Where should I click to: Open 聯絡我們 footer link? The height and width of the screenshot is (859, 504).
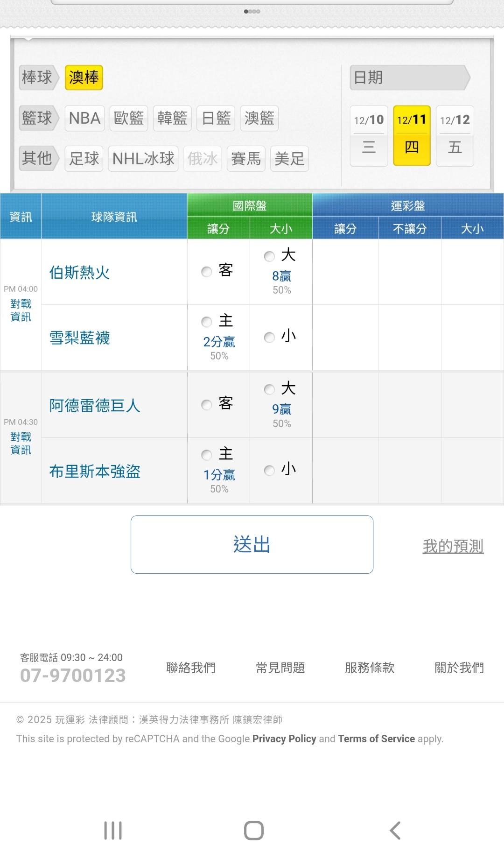[191, 668]
